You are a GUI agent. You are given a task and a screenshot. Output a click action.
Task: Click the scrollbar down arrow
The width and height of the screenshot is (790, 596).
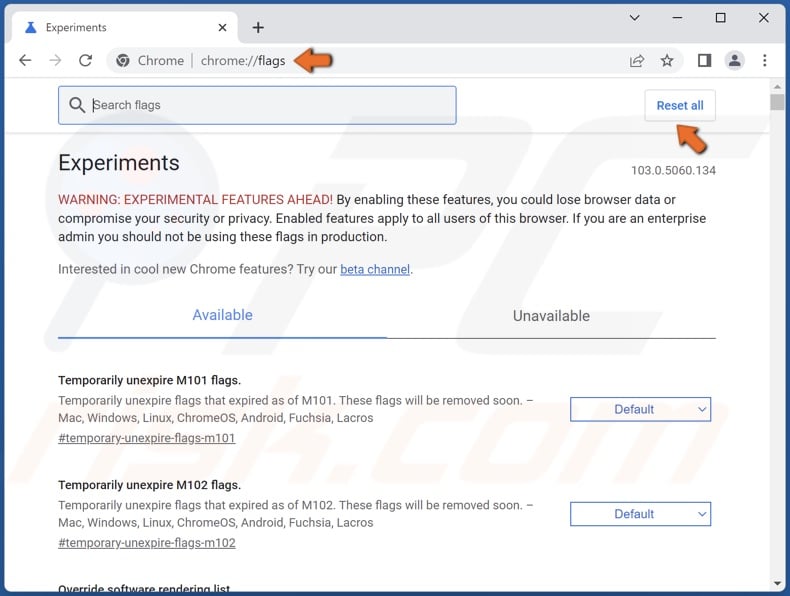[777, 584]
